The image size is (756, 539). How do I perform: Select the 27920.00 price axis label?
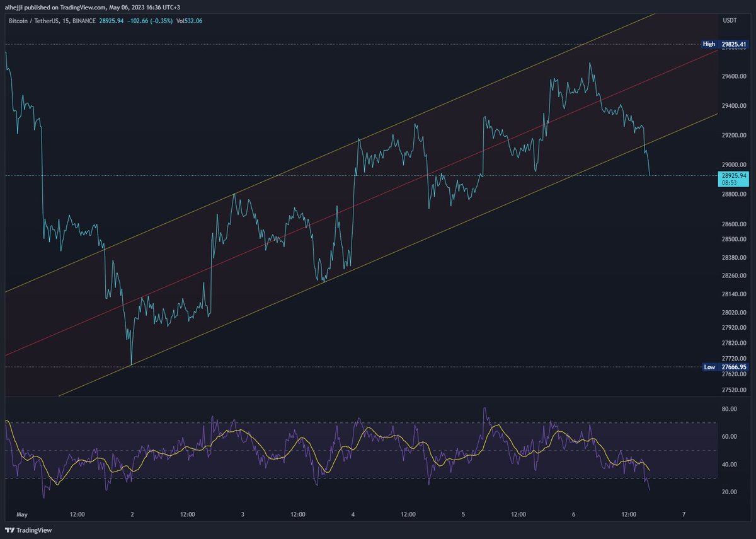point(734,328)
